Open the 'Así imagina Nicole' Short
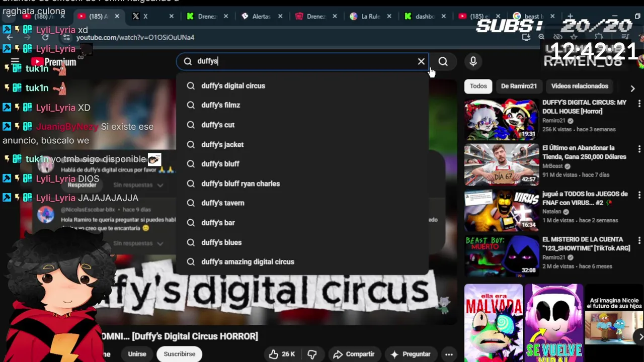Image resolution: width=644 pixels, height=362 pixels. pyautogui.click(x=614, y=323)
